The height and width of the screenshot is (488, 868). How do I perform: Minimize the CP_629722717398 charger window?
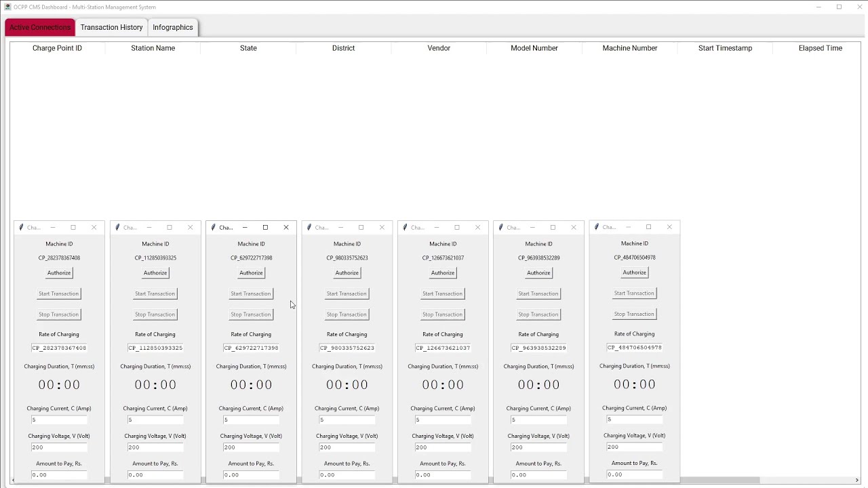pyautogui.click(x=245, y=228)
